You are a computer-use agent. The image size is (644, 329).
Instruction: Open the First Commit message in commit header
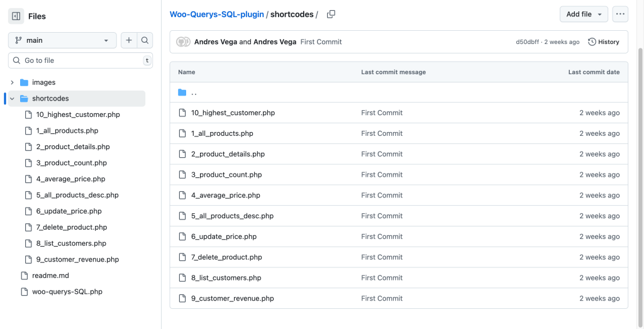321,42
